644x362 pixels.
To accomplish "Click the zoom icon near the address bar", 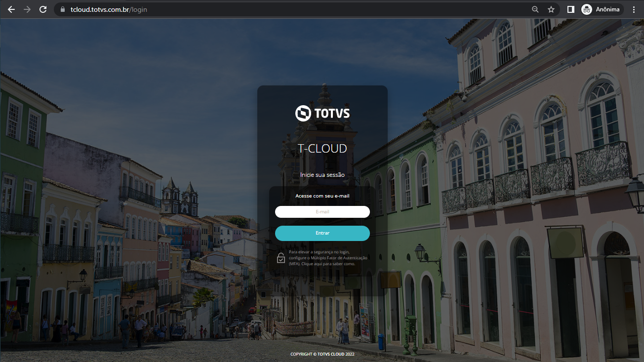I will [535, 9].
